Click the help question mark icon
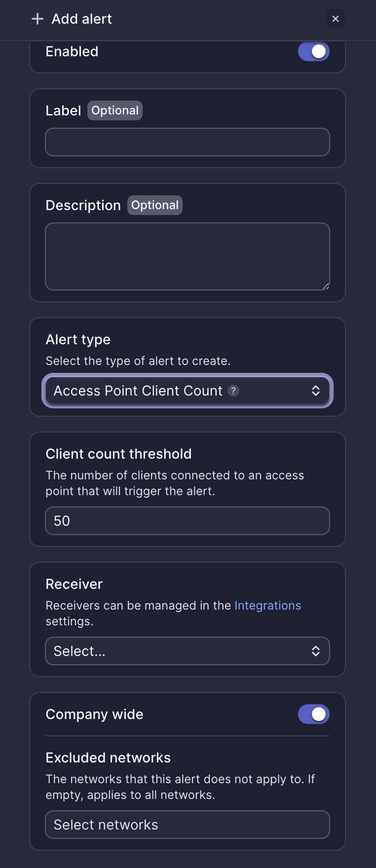The image size is (376, 868). [x=233, y=391]
